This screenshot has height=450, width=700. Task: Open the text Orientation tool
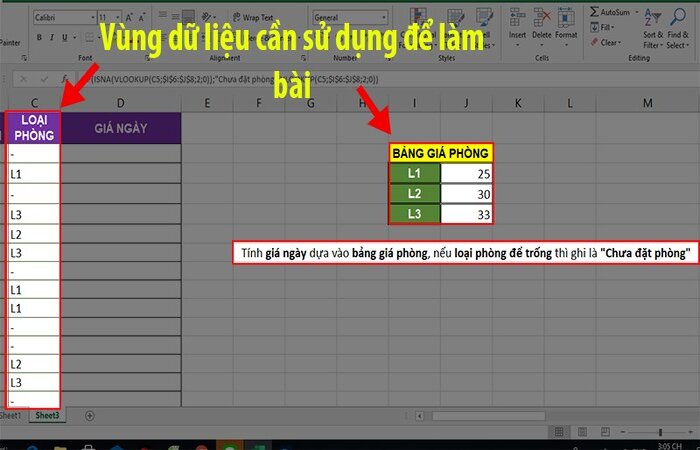point(206,17)
